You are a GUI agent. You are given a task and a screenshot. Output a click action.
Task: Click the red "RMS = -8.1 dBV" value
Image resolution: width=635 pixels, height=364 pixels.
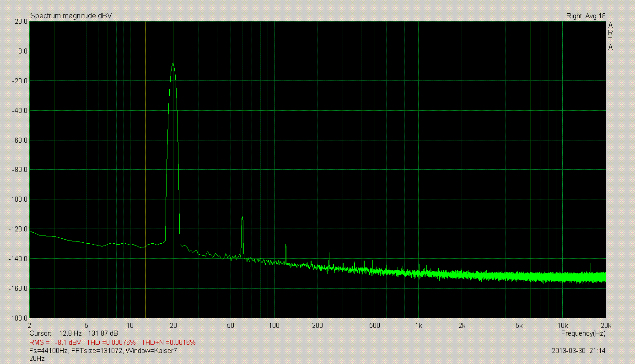pyautogui.click(x=55, y=342)
